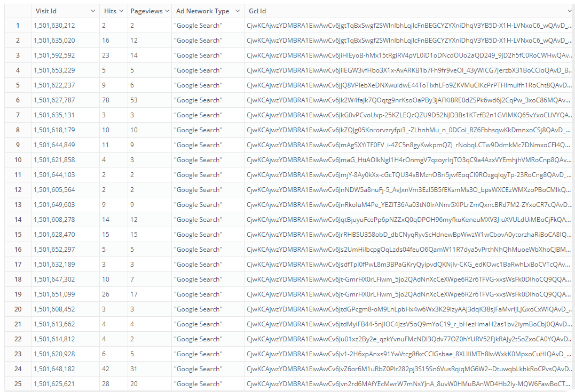
Task: Click the Visit Id column header label
Action: click(x=46, y=11)
